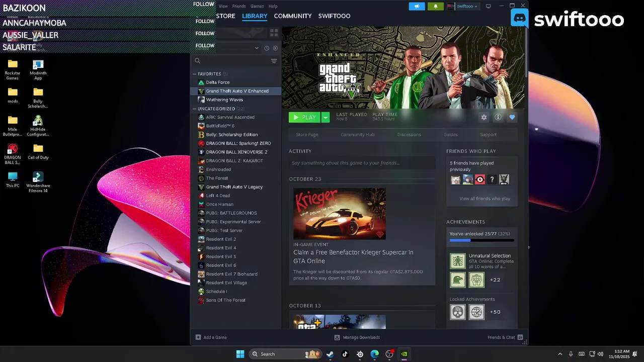This screenshot has width=644, height=362.
Task: Select This PC desktop icon
Action: [x=13, y=179]
